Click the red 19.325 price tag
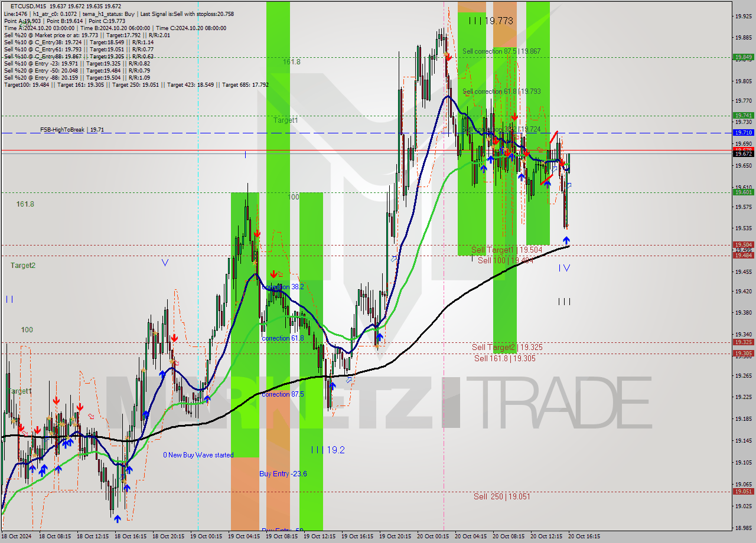 pyautogui.click(x=743, y=342)
